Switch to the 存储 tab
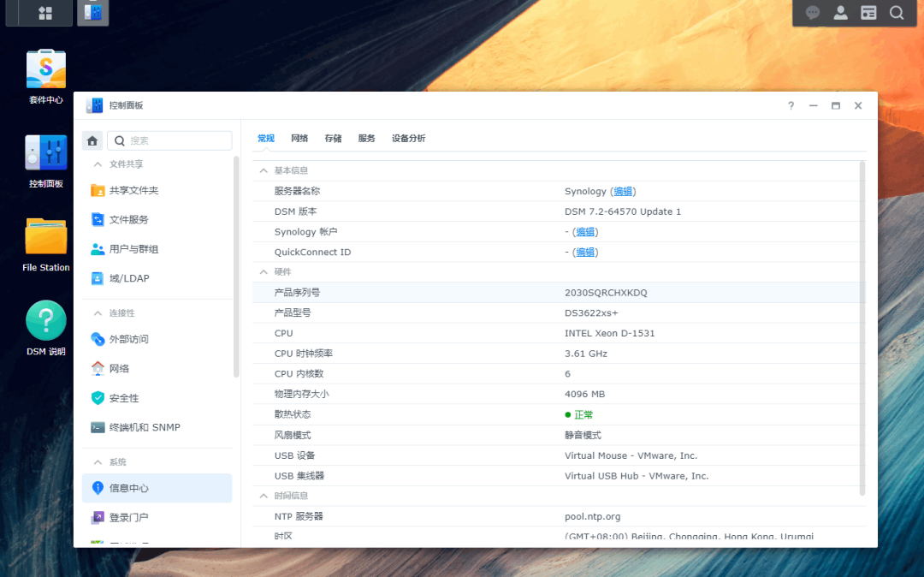Screen dimensions: 924x577 [333, 138]
